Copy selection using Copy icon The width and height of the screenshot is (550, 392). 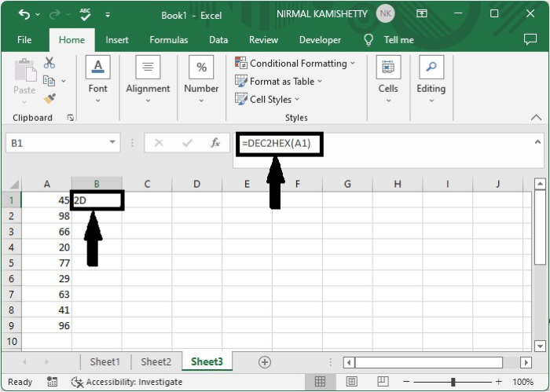[x=49, y=81]
